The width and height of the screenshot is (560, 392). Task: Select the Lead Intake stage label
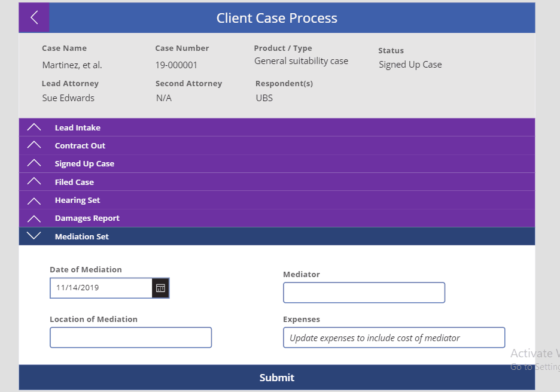coord(78,127)
